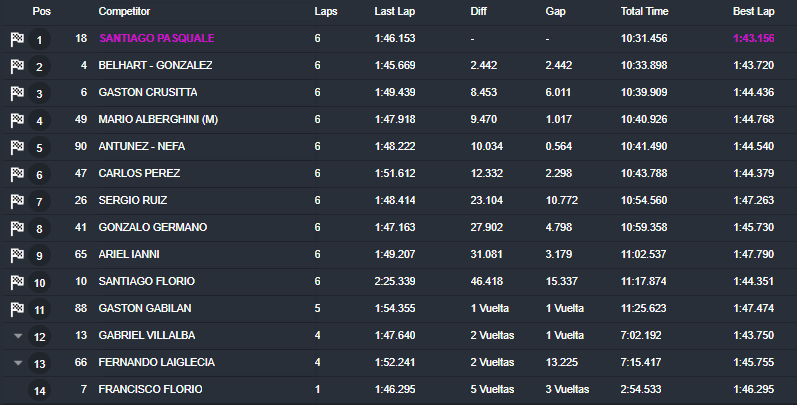Click the checkered flag icon for Santiago Pasquale

point(16,39)
